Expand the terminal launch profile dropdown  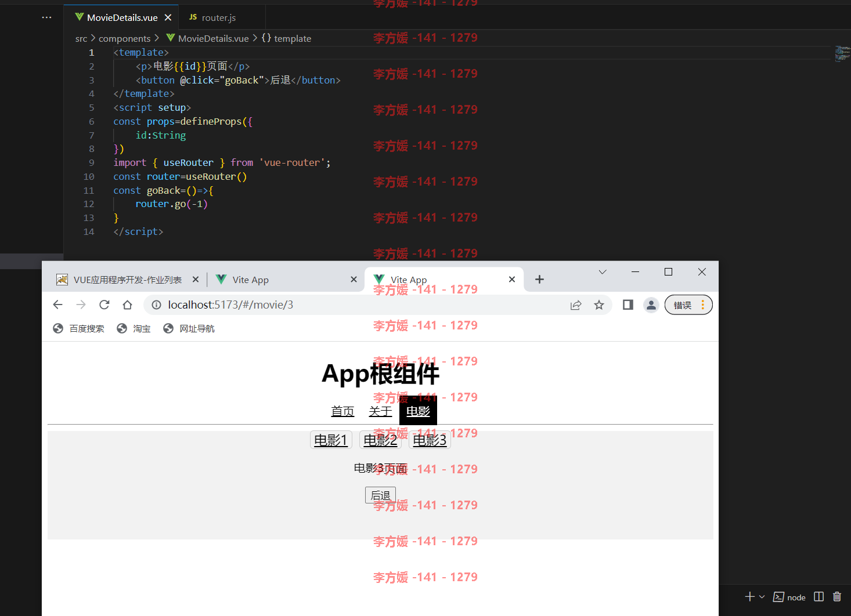762,597
